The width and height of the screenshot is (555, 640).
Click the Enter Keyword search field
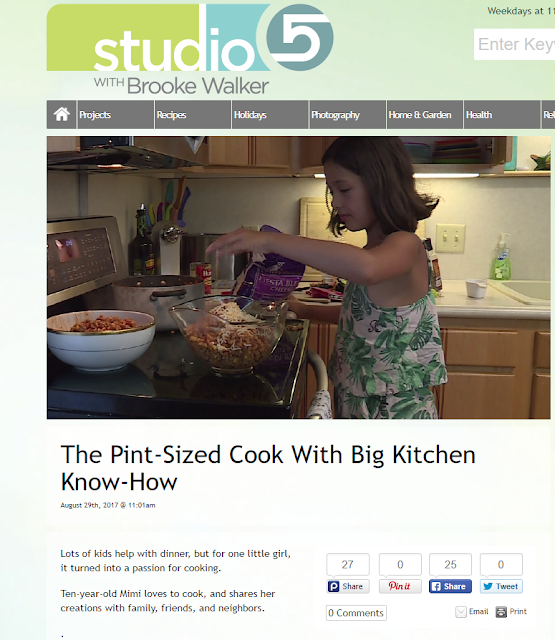point(514,44)
